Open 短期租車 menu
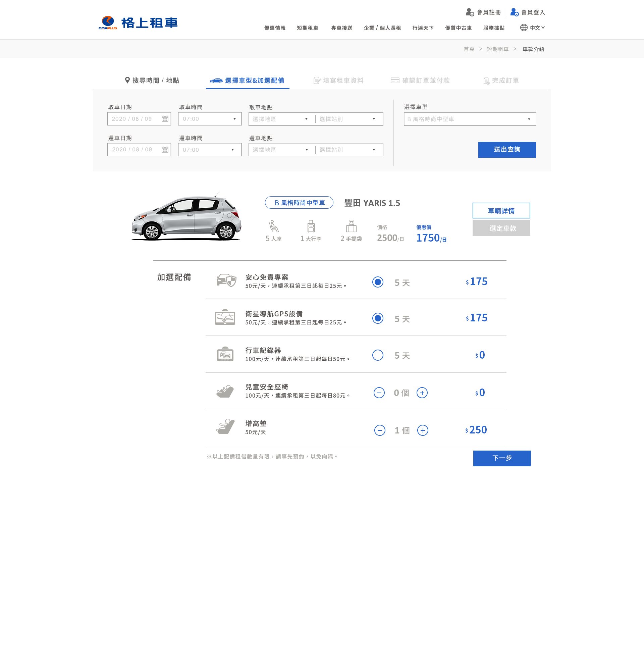 point(308,28)
